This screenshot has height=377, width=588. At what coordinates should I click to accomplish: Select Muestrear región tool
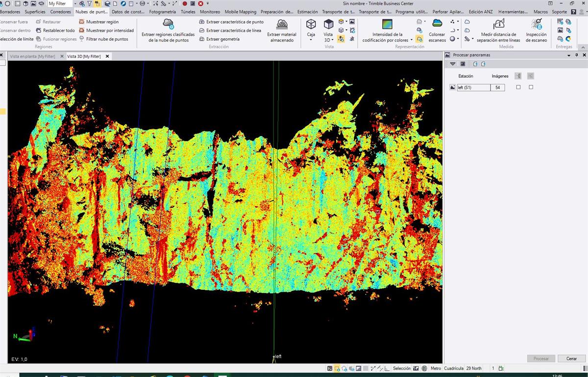tap(102, 22)
